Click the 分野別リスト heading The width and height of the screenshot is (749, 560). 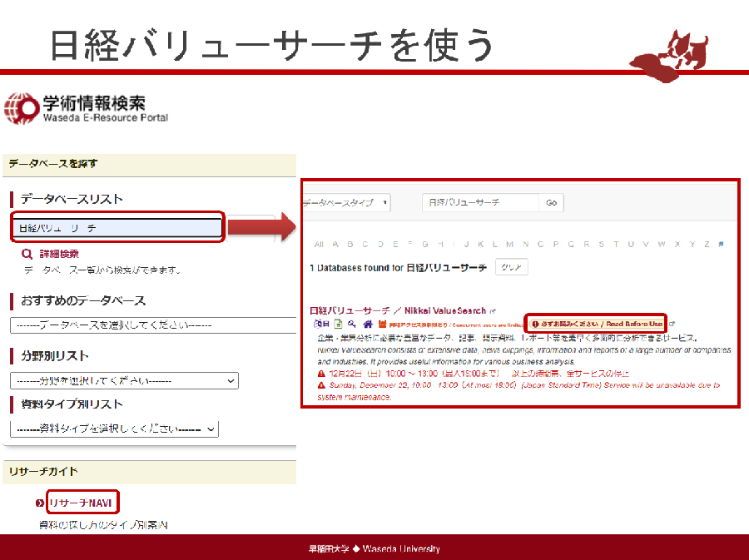[x=54, y=356]
